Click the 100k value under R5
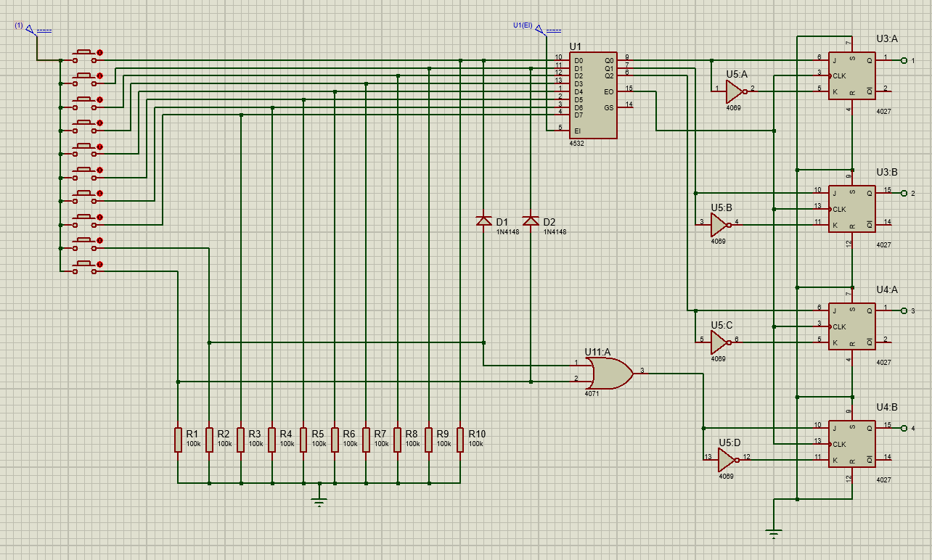The width and height of the screenshot is (932, 560). point(319,444)
